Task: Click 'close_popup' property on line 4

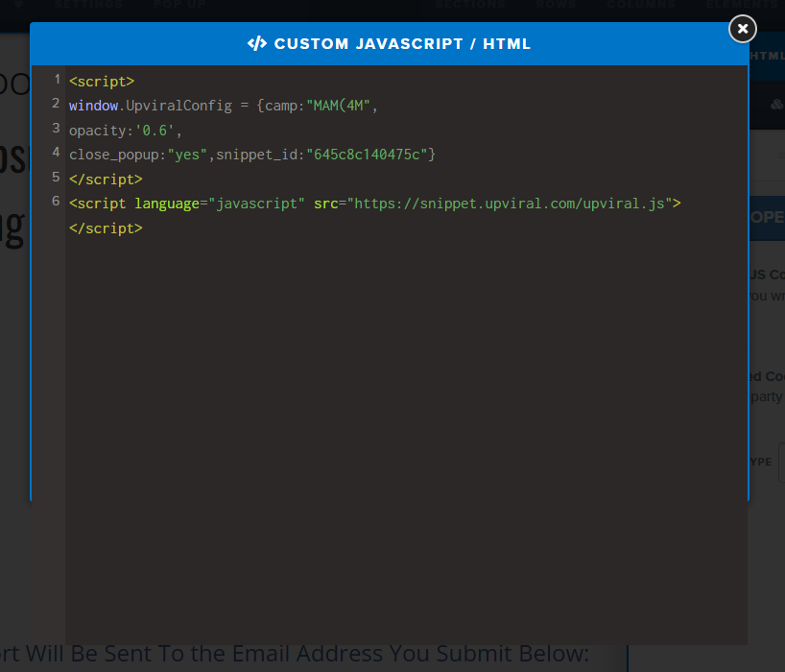Action: 113,155
